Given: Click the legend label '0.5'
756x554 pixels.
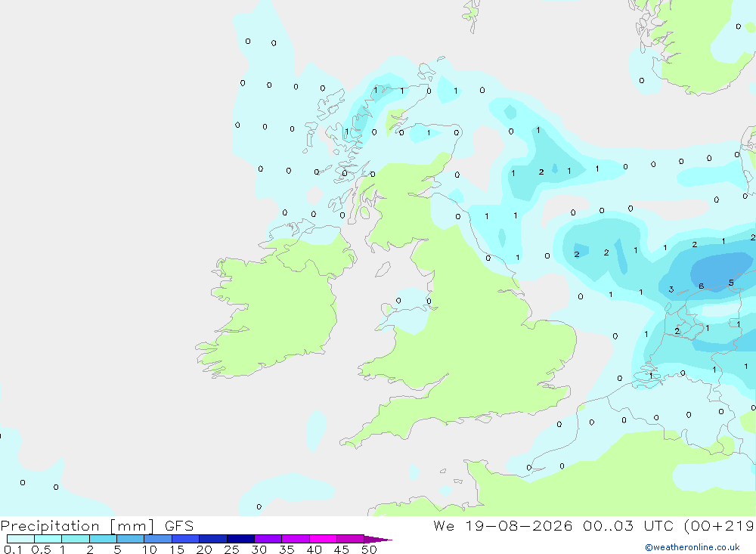Looking at the screenshot, I should point(41,549).
